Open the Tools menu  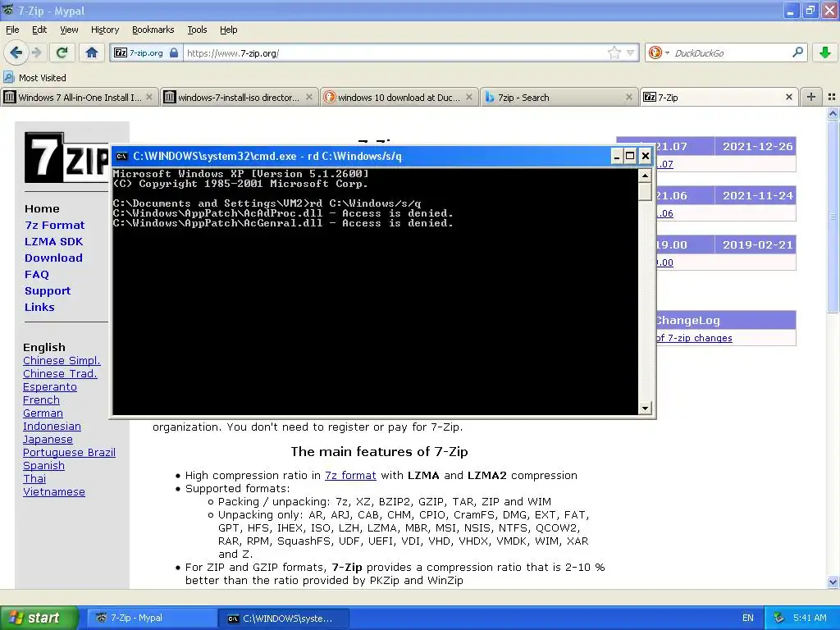coord(197,30)
